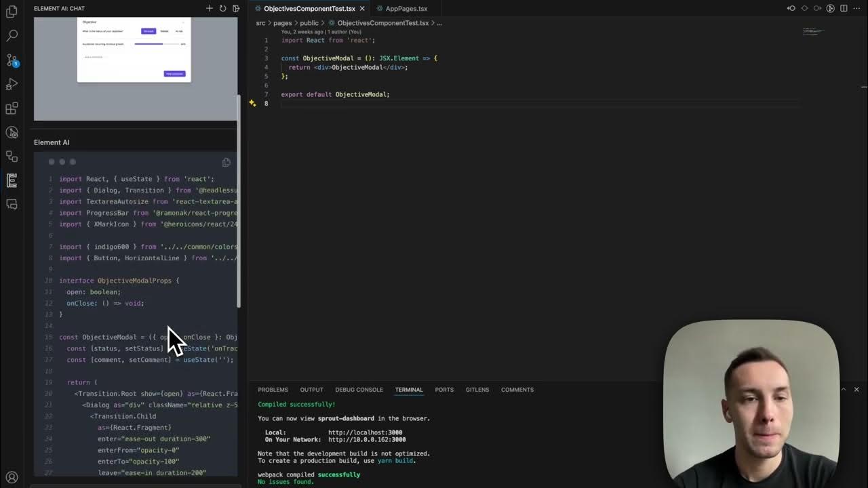Switch to the AppPages.tsx tab
This screenshot has width=868, height=488.
406,9
